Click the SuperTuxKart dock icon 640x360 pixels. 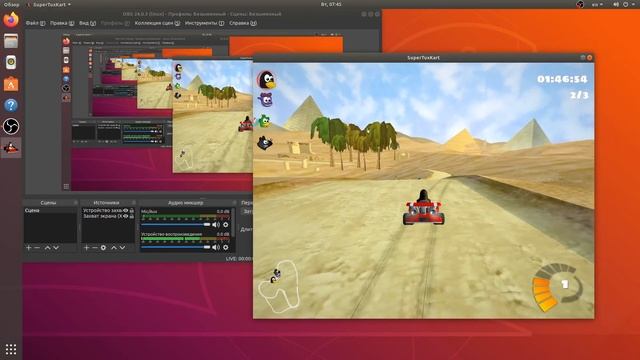(11, 148)
